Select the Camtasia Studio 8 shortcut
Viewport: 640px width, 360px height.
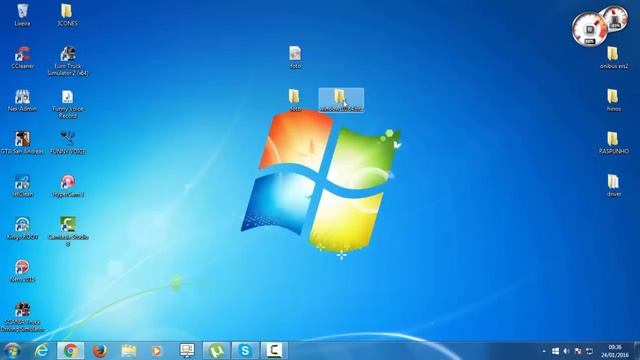(x=68, y=231)
